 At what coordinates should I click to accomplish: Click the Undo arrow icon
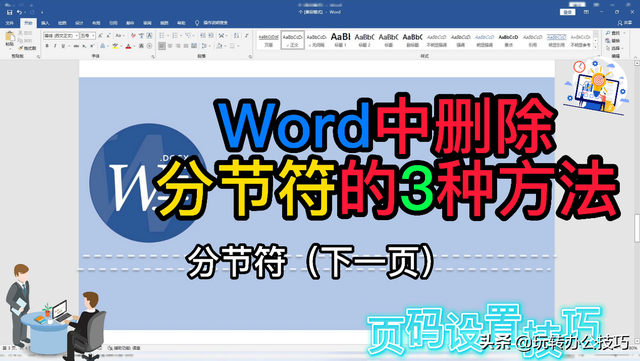pyautogui.click(x=19, y=12)
